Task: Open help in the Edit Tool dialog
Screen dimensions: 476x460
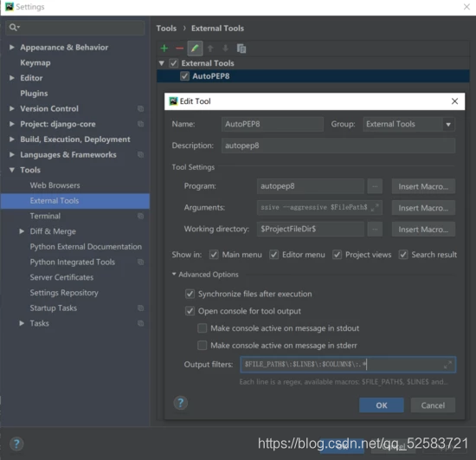Action: [180, 403]
